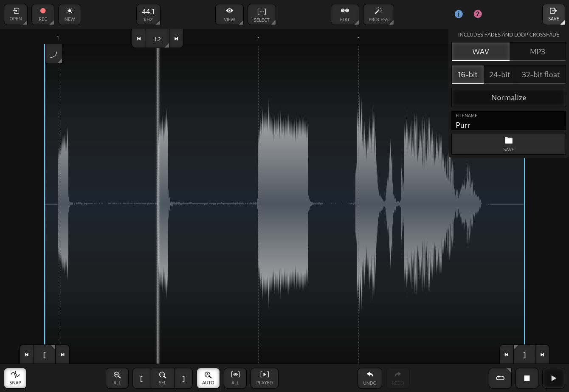Click the FILENAME field containing Purr
569x392 pixels.
(509, 121)
